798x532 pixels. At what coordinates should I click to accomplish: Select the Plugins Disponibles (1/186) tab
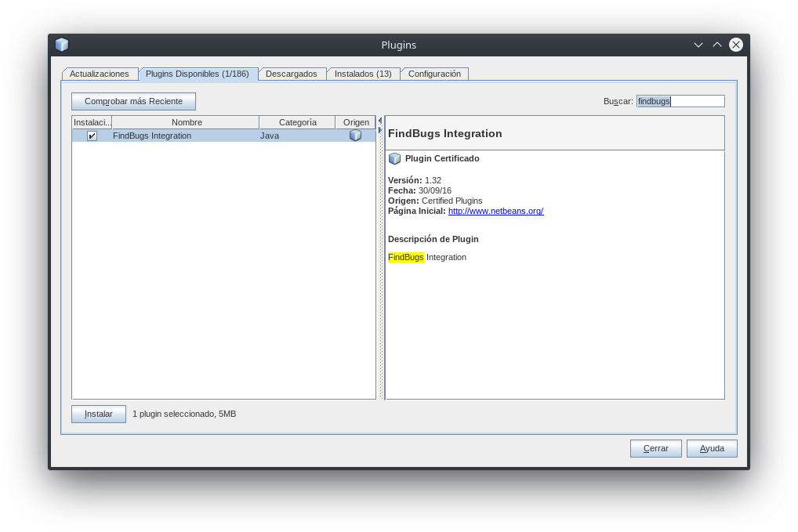coord(198,74)
